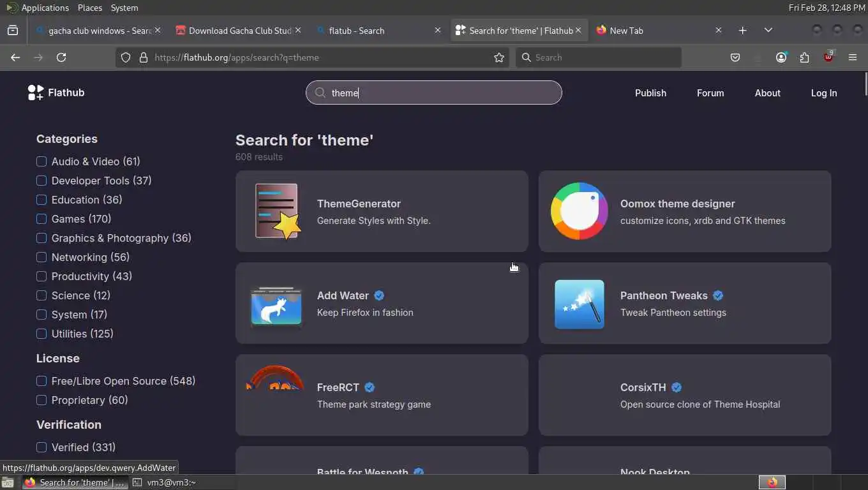868x490 pixels.
Task: Open ThemeGenerator app icon
Action: pos(276,211)
